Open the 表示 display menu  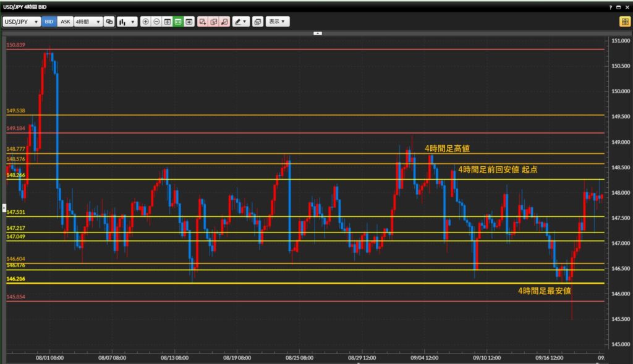click(277, 22)
